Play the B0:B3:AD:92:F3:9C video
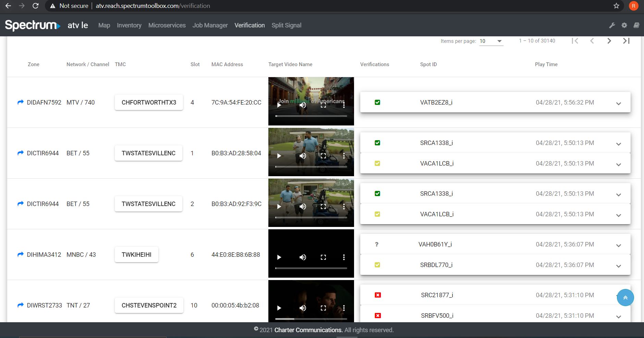This screenshot has height=338, width=644. [x=279, y=206]
